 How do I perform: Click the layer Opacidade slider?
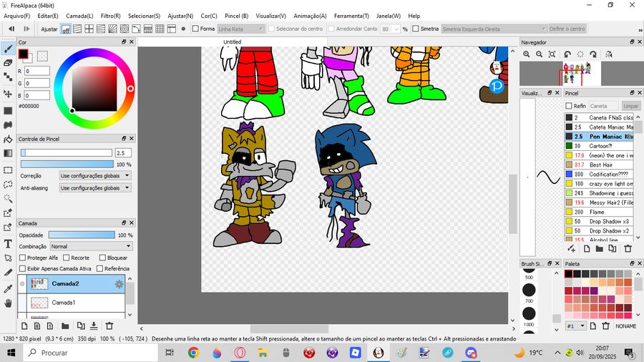pos(82,235)
